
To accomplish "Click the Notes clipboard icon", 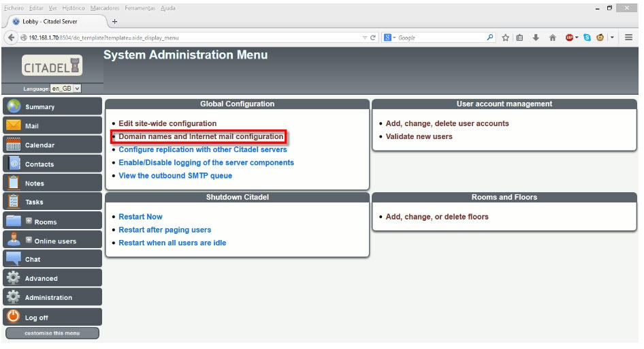I will [14, 183].
